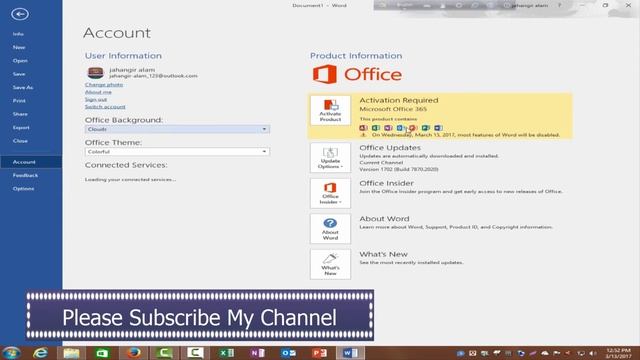Image resolution: width=640 pixels, height=360 pixels.
Task: Launch Internet Explorer from the taskbar
Action: coord(40,353)
